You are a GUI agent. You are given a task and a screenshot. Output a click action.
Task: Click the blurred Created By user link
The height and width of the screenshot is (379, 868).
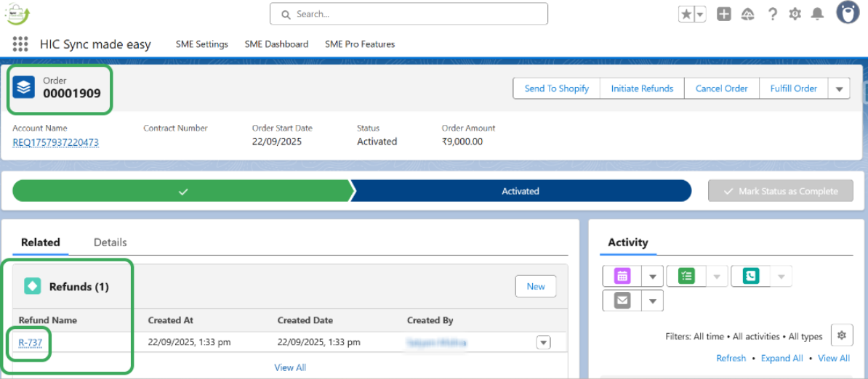pos(436,343)
